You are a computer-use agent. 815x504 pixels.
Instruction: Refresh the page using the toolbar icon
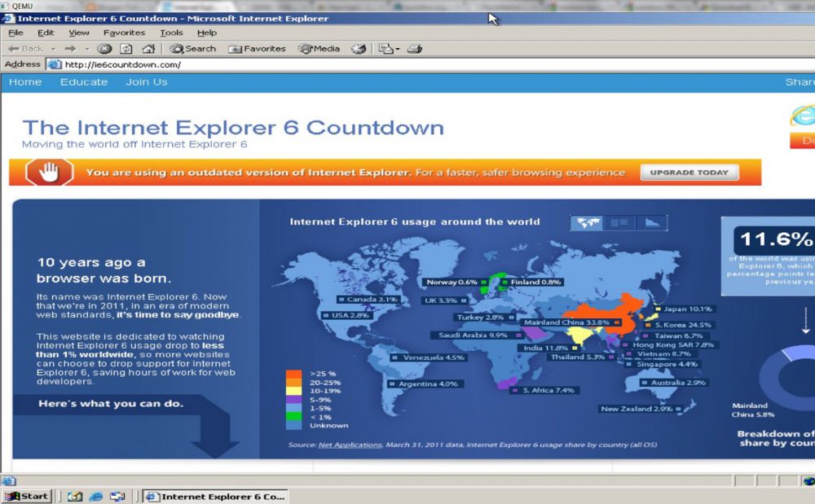click(126, 49)
